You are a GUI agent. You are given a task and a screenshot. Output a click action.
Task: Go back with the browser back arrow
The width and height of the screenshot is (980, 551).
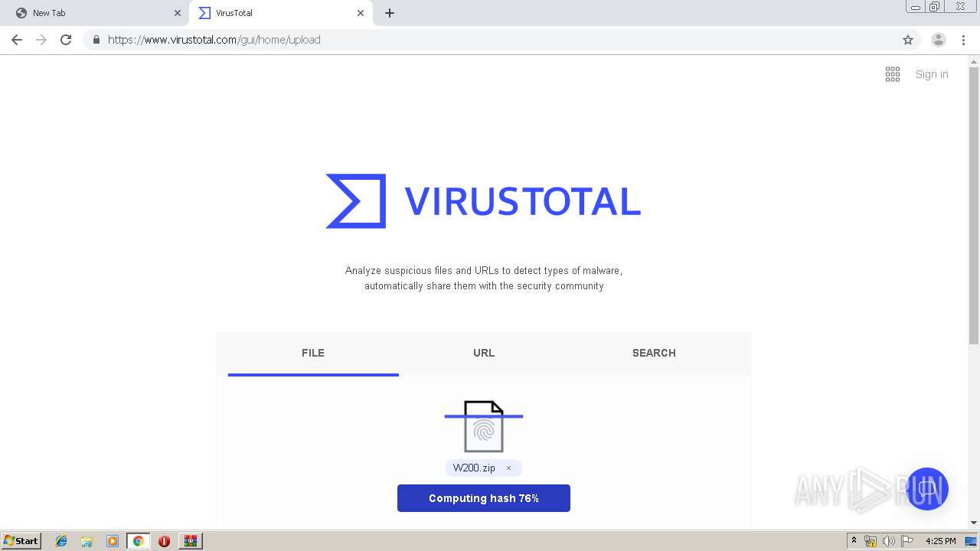[x=17, y=40]
